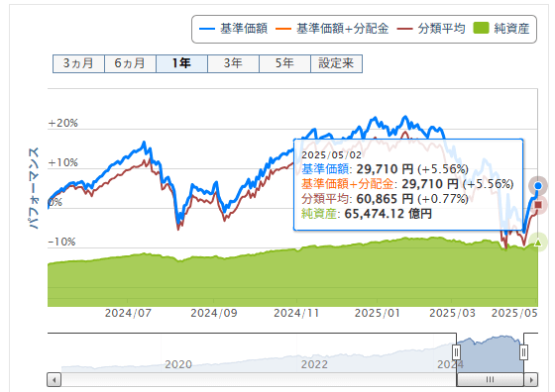Click the 2024/09 x-axis label
Image resolution: width=555 pixels, height=392 pixels.
point(214,313)
